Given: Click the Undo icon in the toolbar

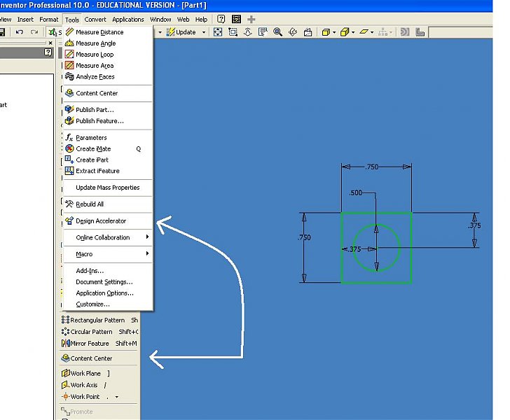Looking at the screenshot, I should 20,32.
